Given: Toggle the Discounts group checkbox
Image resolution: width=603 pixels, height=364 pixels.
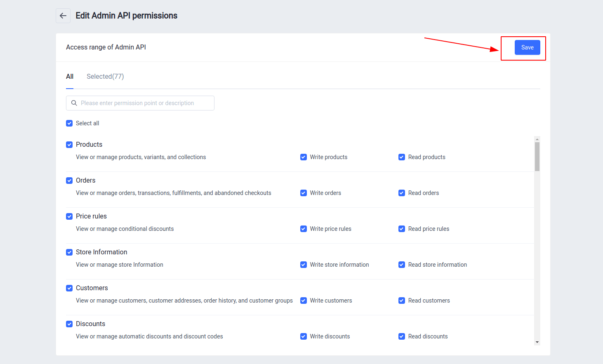Looking at the screenshot, I should 69,324.
